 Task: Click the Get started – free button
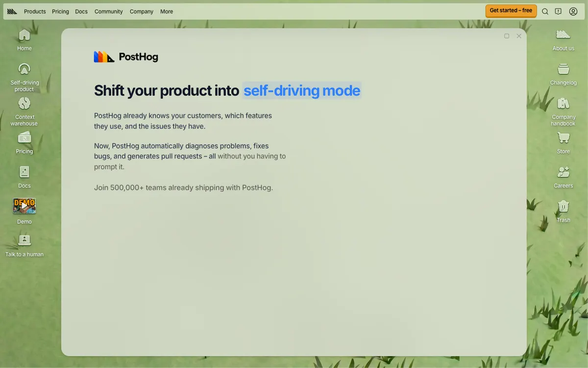click(511, 11)
